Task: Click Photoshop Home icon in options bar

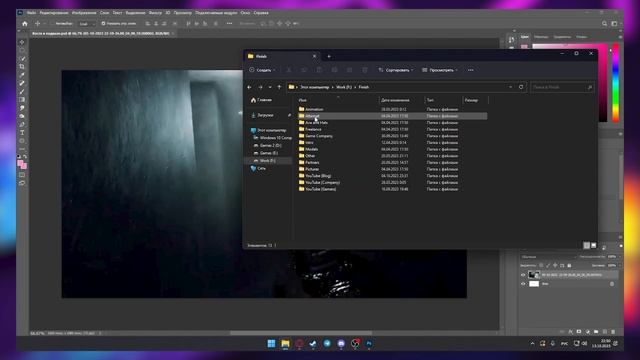Action: pos(25,24)
